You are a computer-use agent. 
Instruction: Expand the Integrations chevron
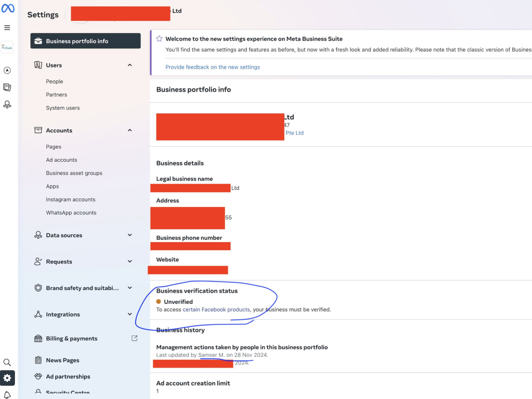(130, 314)
